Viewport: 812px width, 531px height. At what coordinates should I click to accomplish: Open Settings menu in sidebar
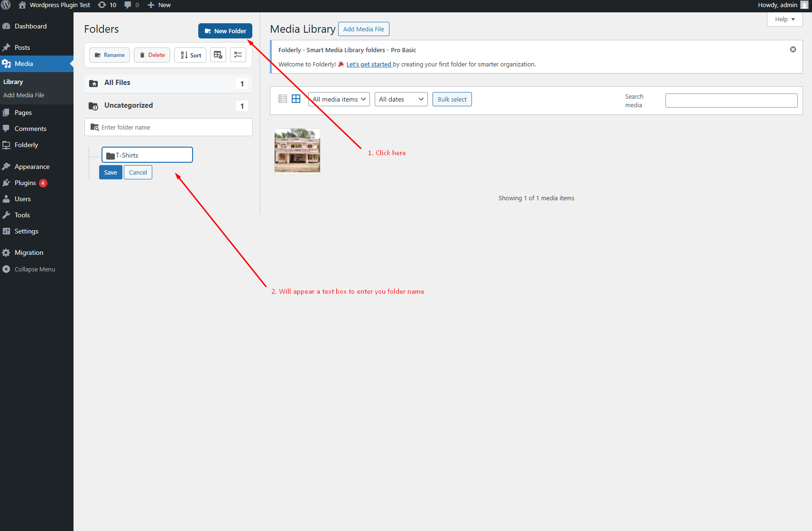coord(37,231)
